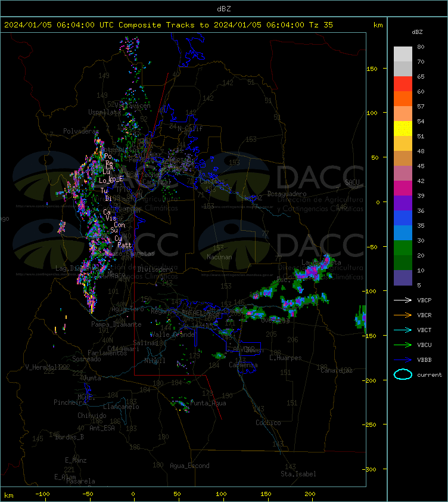Click the orange VBCR arrow icon

tap(403, 315)
